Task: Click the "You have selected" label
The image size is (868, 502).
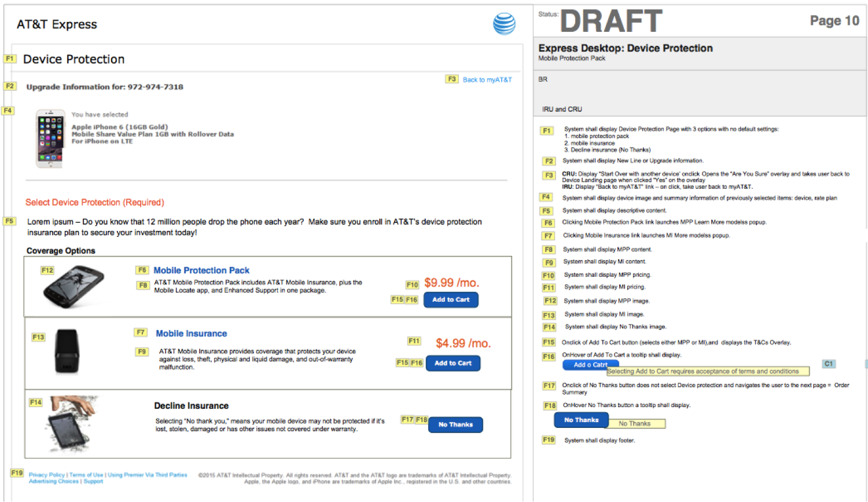Action: (x=100, y=115)
